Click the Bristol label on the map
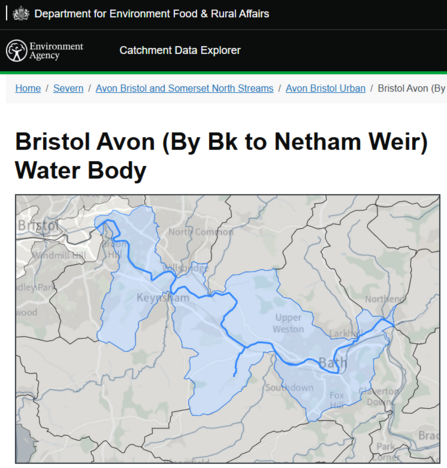Screen dimensions: 447x468 point(38,226)
